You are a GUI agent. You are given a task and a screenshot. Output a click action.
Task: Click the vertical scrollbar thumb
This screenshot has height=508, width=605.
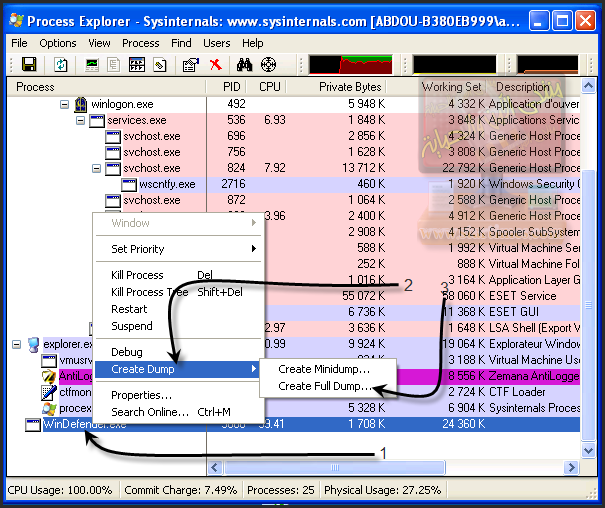(588, 305)
